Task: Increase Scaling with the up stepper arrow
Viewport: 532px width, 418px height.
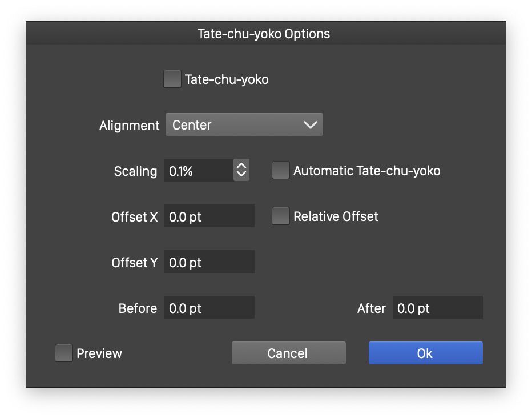Action: point(241,166)
